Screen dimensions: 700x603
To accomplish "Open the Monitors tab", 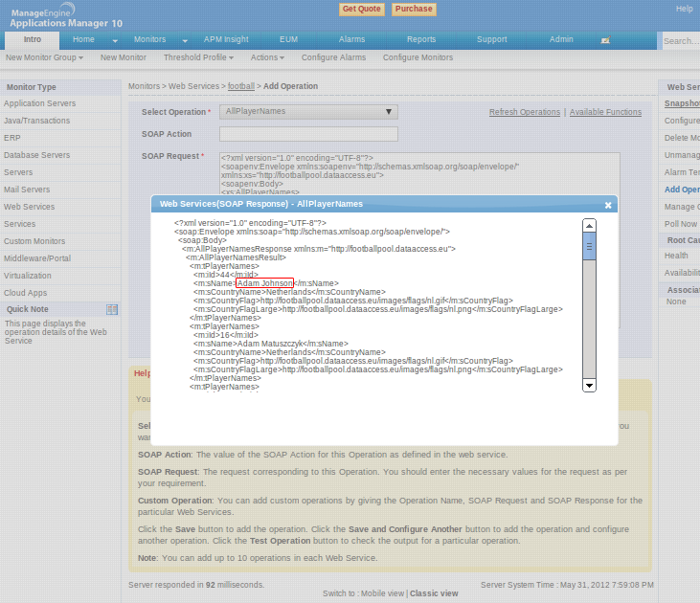I will click(149, 39).
